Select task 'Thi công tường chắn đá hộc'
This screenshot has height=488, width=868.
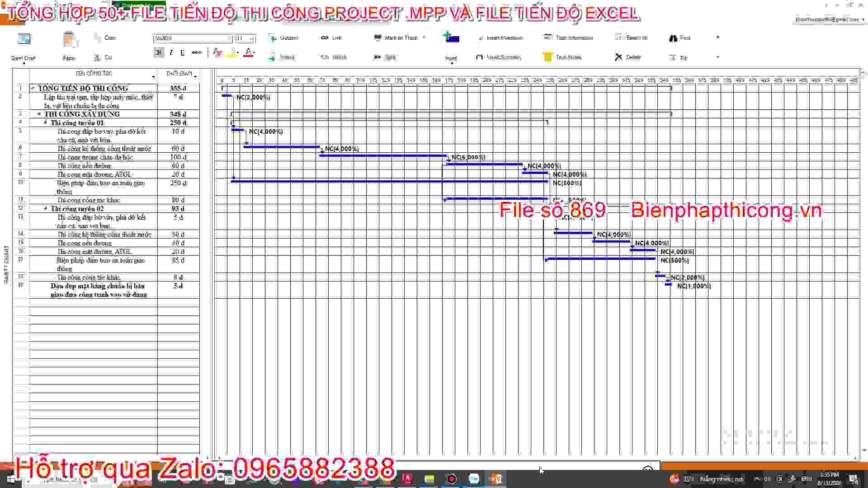95,157
